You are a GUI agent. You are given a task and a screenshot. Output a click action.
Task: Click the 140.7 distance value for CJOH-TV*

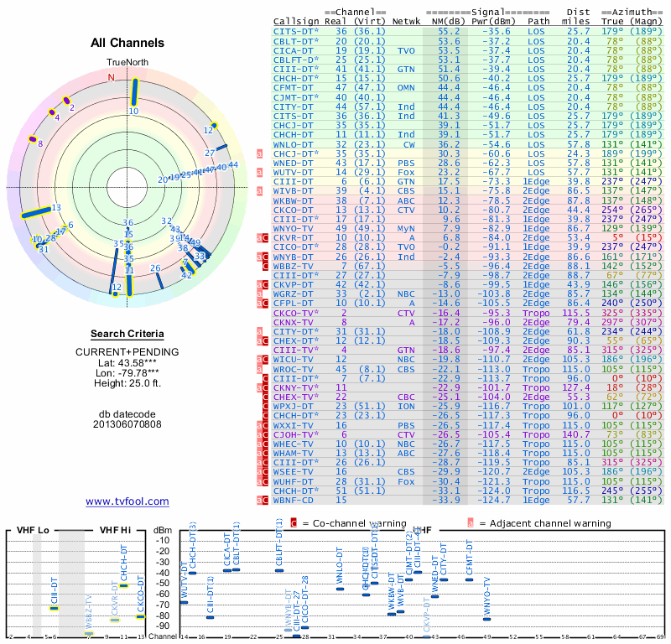click(576, 434)
